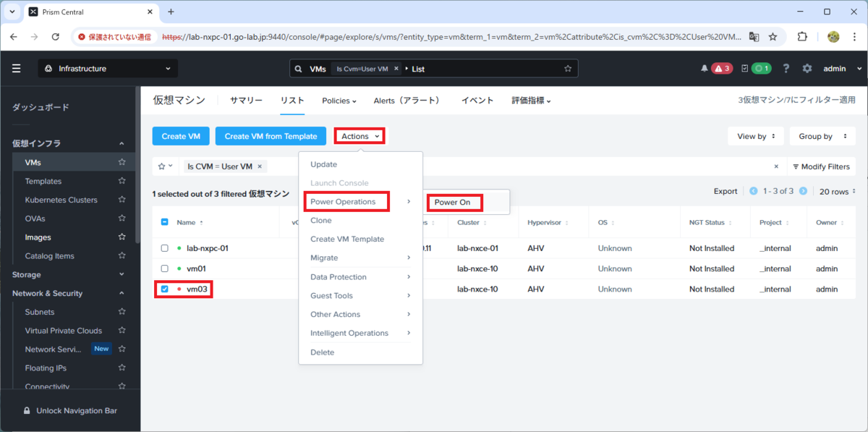868x432 pixels.
Task: Open the View by dropdown
Action: pyautogui.click(x=756, y=136)
